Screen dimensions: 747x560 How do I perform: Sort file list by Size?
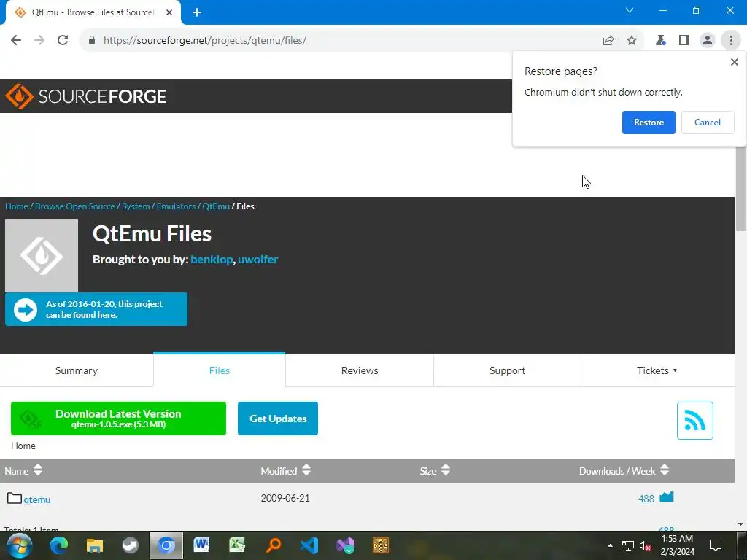435,471
